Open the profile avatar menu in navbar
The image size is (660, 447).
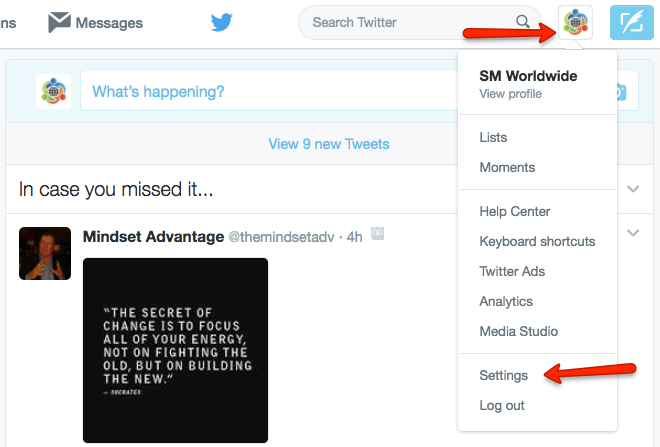575,23
